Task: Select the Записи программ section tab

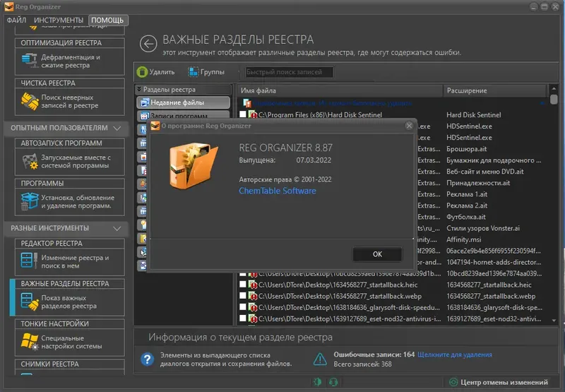Action: [x=183, y=116]
